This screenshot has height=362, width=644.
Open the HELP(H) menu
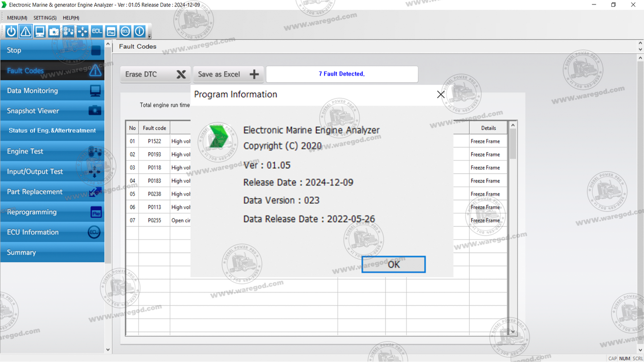(70, 18)
